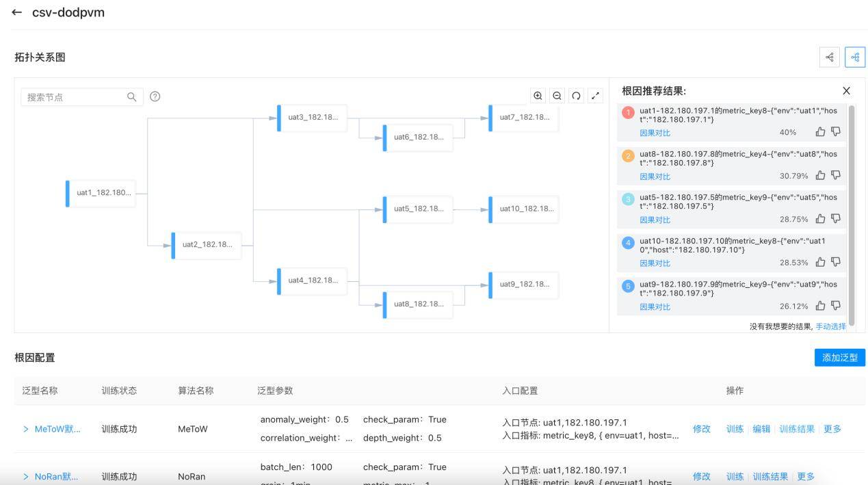Switch to the share-style topology layout icon
Viewport: 868px width, 485px height.
pos(829,57)
